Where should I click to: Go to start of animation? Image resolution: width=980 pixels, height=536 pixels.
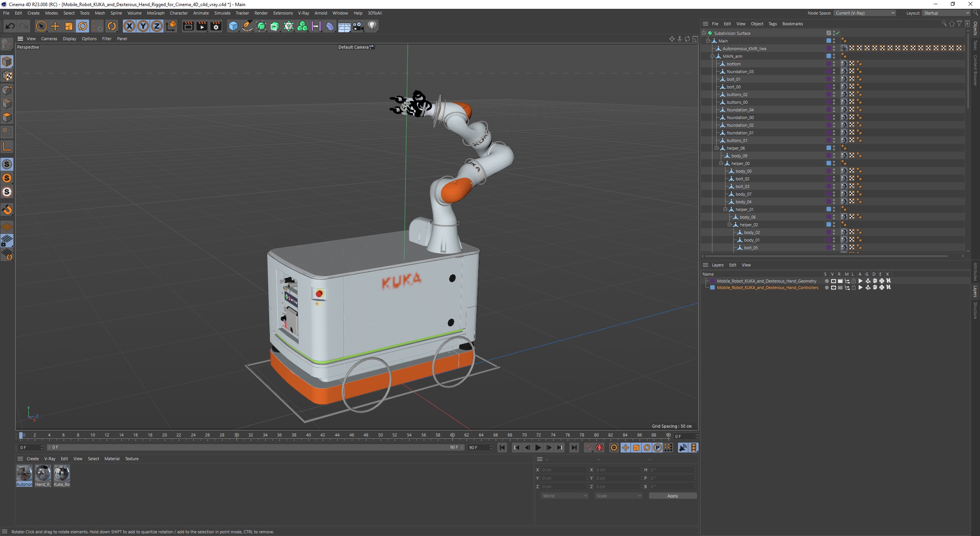pyautogui.click(x=502, y=448)
